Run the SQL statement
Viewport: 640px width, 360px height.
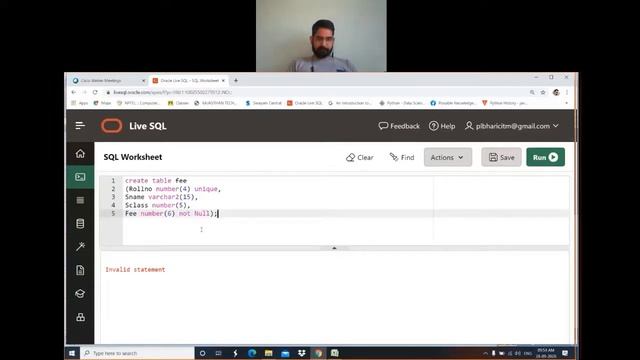545,157
